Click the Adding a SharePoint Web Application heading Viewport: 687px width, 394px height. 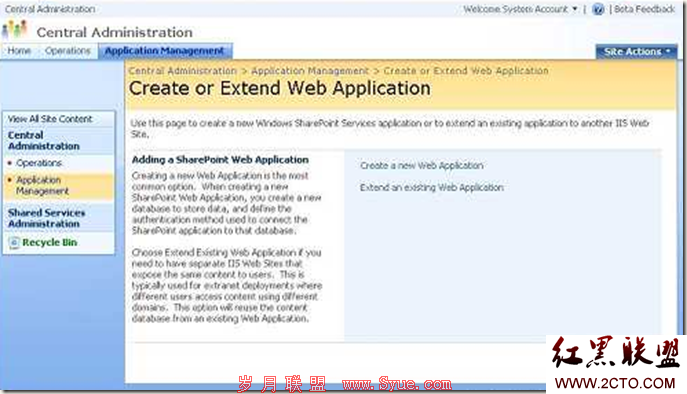pos(220,160)
